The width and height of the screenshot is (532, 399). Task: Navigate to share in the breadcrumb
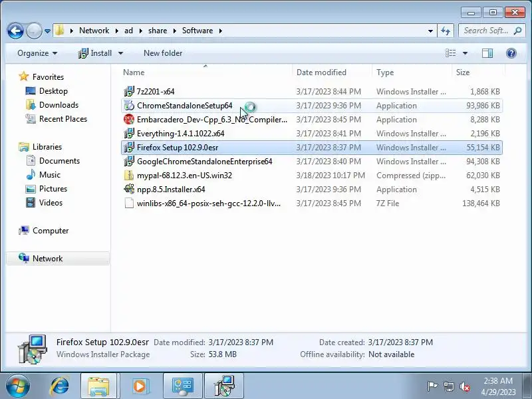pyautogui.click(x=158, y=31)
